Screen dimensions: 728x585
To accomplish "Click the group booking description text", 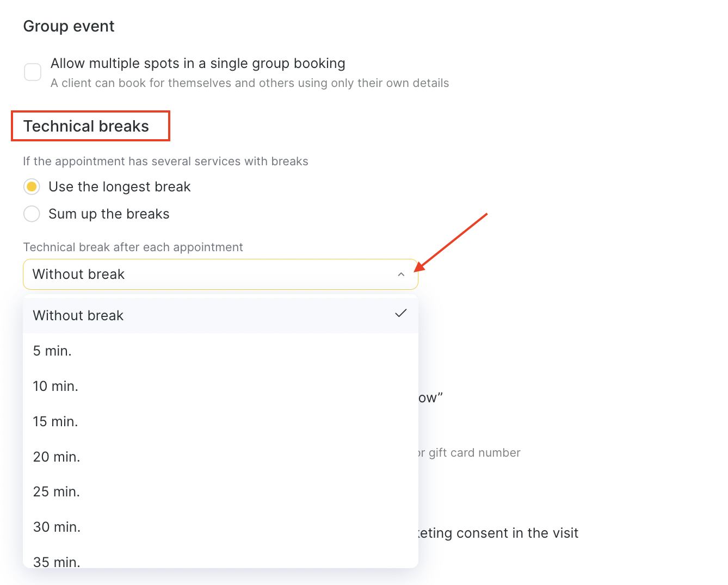I will (250, 83).
